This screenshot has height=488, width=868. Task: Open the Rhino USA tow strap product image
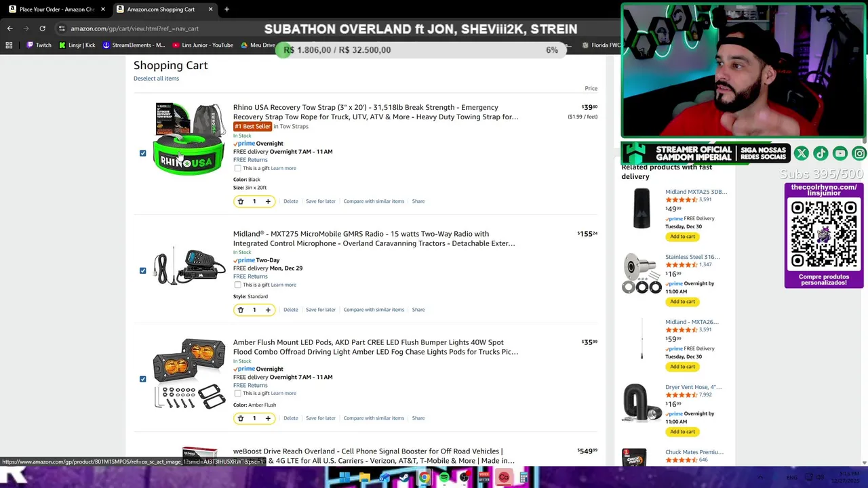189,139
